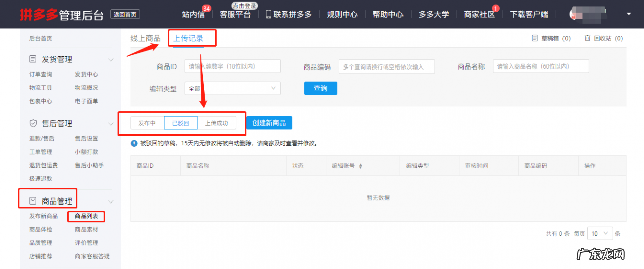The width and height of the screenshot is (644, 269).
Task: Open 包裹中心 in sidebar
Action: 41,101
